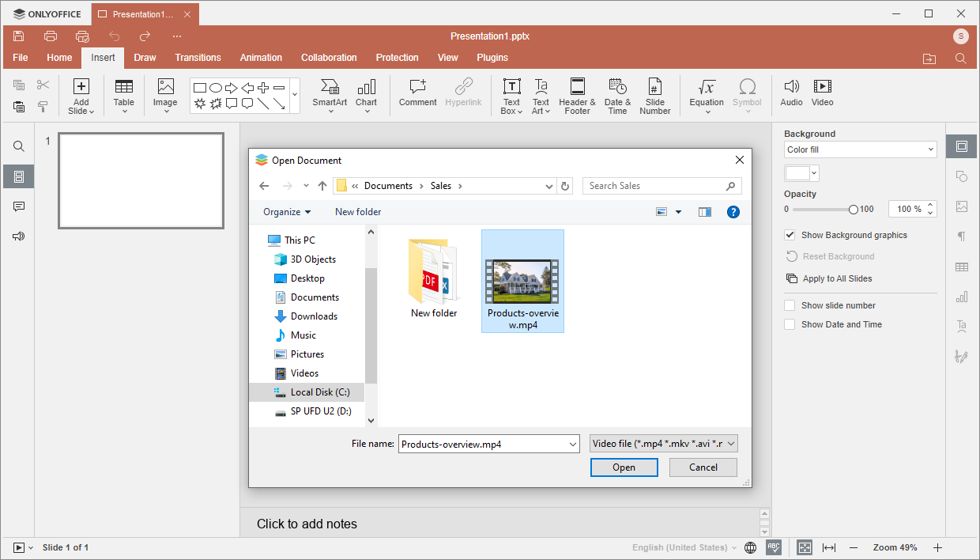Click the Slide Number icon
This screenshot has width=980, height=560.
[654, 87]
